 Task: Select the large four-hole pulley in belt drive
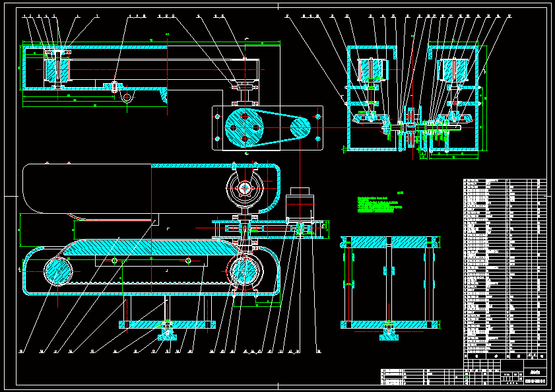click(x=245, y=127)
